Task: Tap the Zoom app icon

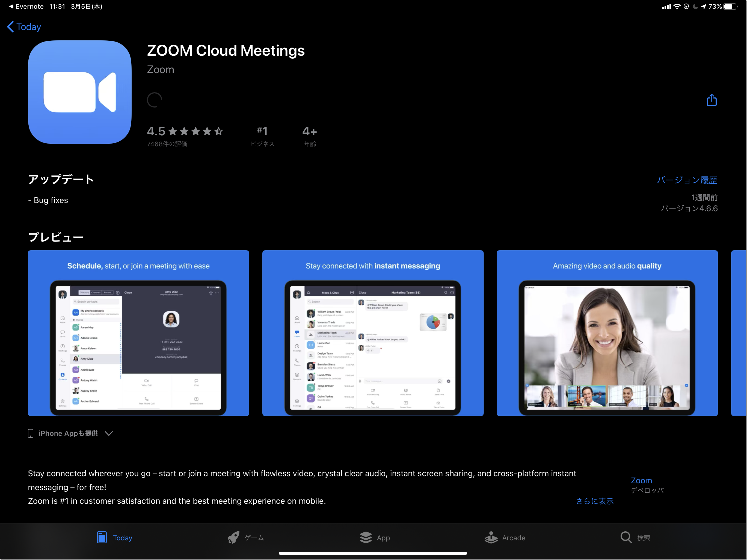Action: click(80, 92)
